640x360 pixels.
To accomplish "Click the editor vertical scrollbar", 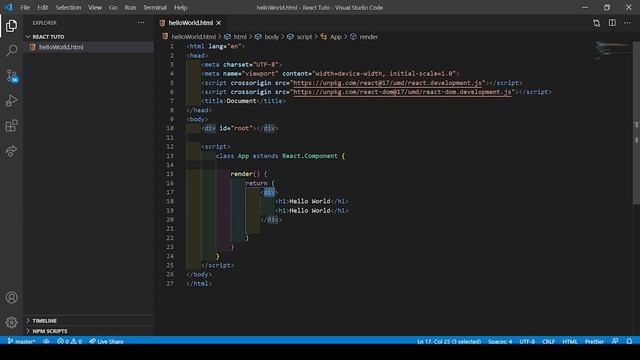I will [636, 122].
